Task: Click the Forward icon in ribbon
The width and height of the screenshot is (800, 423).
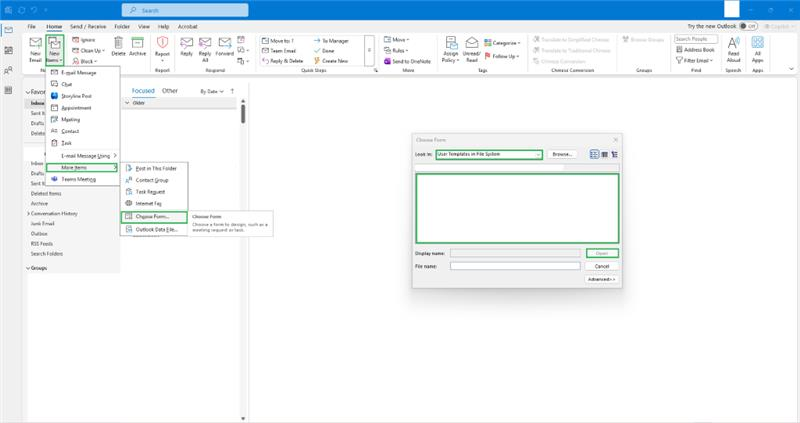Action: (x=224, y=42)
